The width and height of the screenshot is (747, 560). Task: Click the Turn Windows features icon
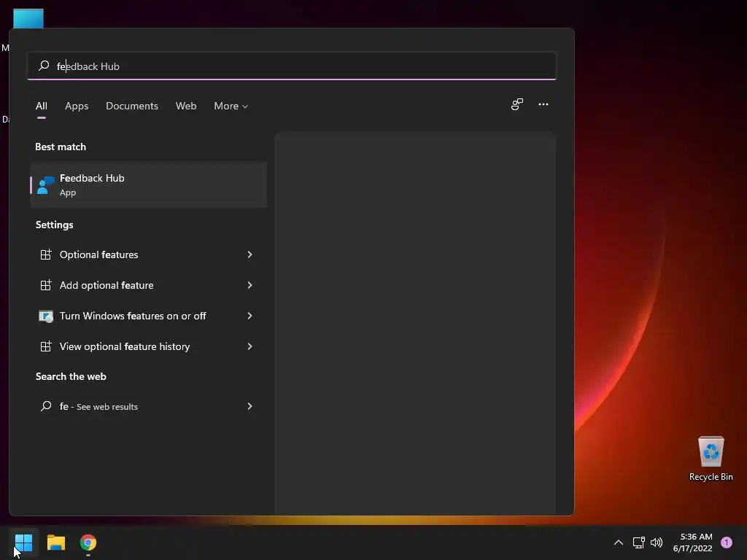tap(46, 316)
